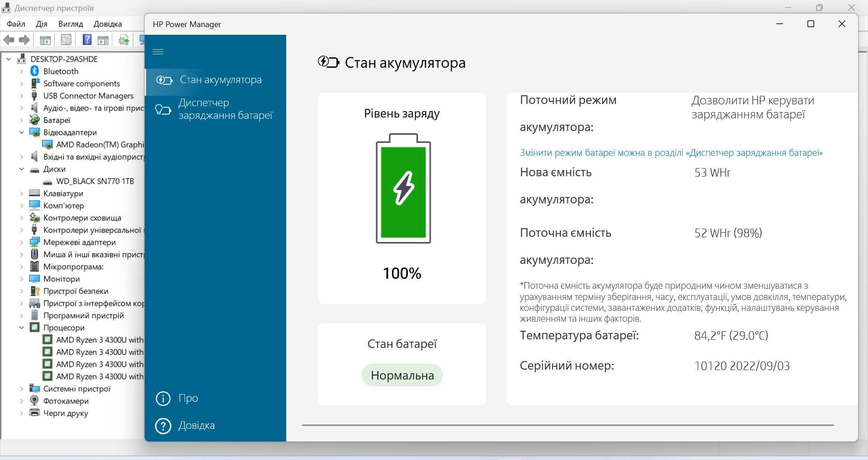Click the 84,2°F (29.0°C) temperature value
The image size is (868, 460).
click(x=731, y=336)
